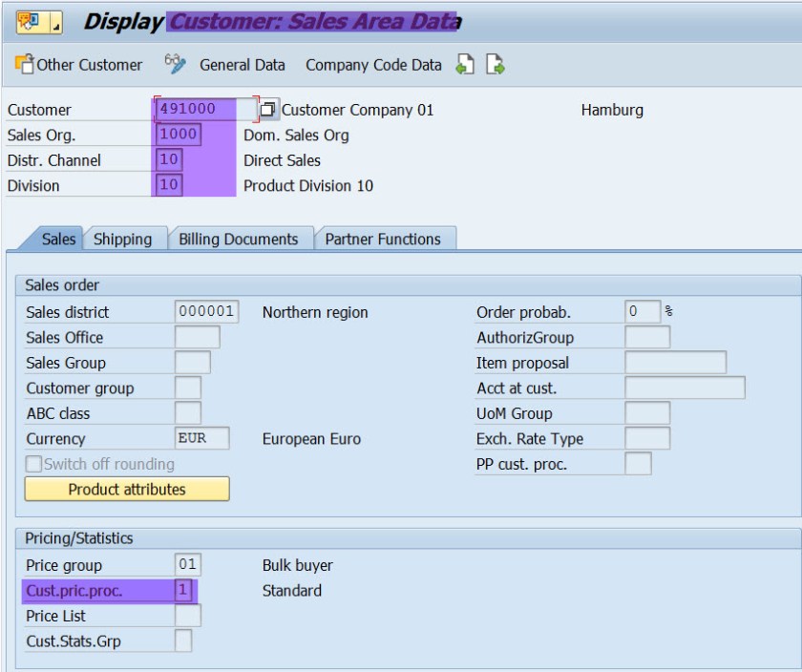802x672 pixels.
Task: Click the previous tab page icon
Action: 465,65
